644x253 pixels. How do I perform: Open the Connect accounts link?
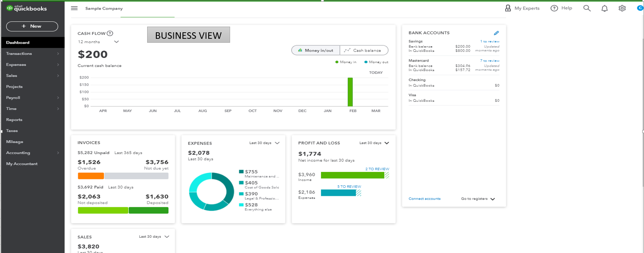click(x=424, y=198)
